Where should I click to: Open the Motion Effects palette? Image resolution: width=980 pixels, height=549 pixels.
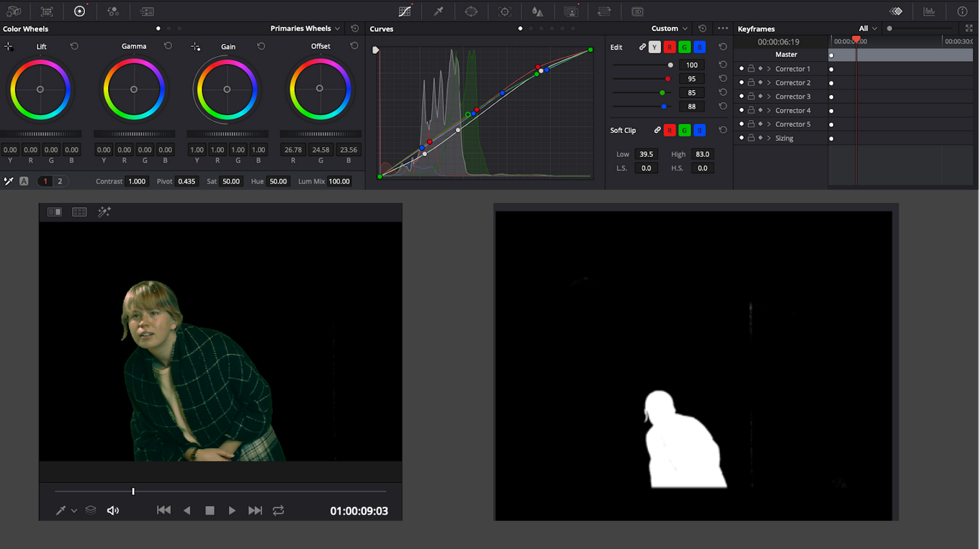pyautogui.click(x=147, y=12)
